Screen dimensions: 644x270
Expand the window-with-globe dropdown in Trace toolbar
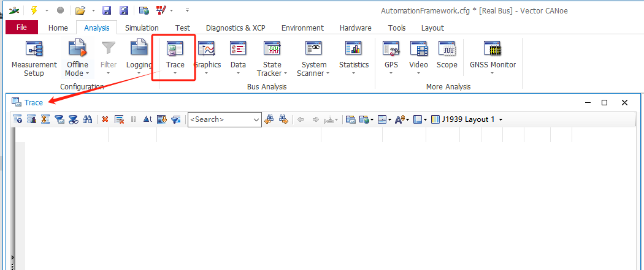372,119
